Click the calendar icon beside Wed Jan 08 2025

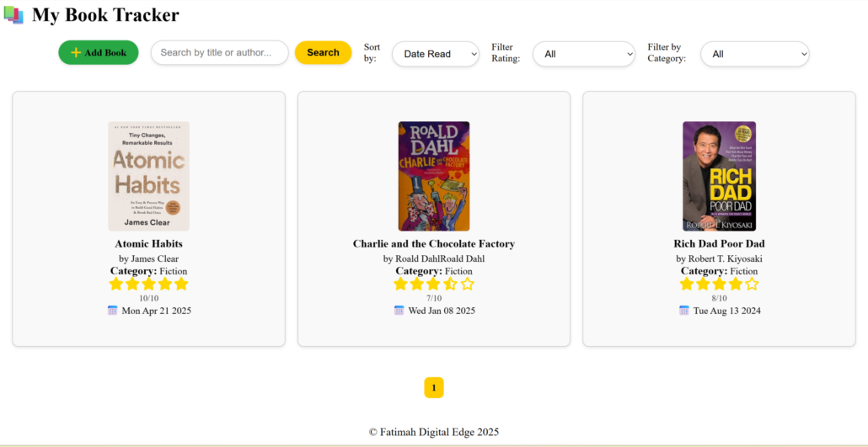pos(399,311)
